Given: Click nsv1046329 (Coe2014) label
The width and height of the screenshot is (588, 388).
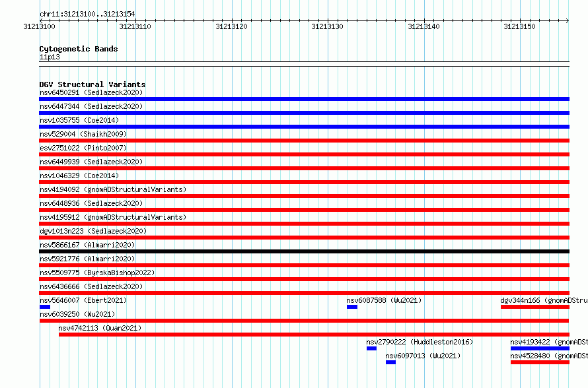Looking at the screenshot, I should click(x=79, y=176).
